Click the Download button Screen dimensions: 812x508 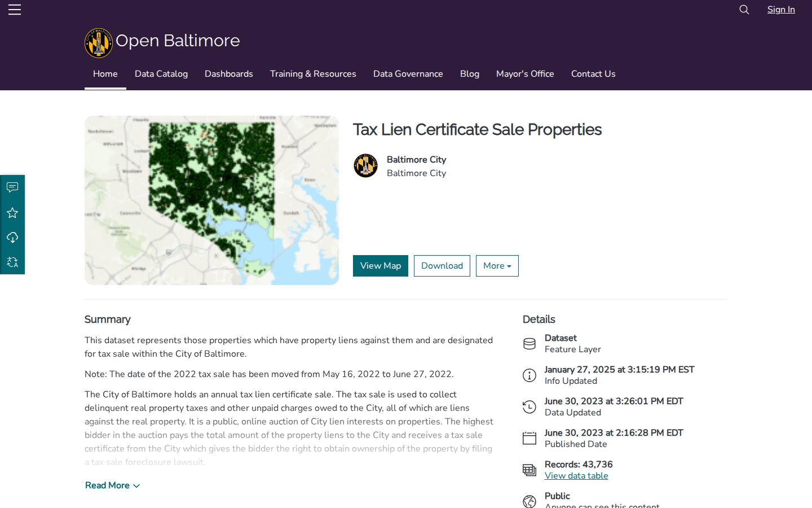[442, 266]
